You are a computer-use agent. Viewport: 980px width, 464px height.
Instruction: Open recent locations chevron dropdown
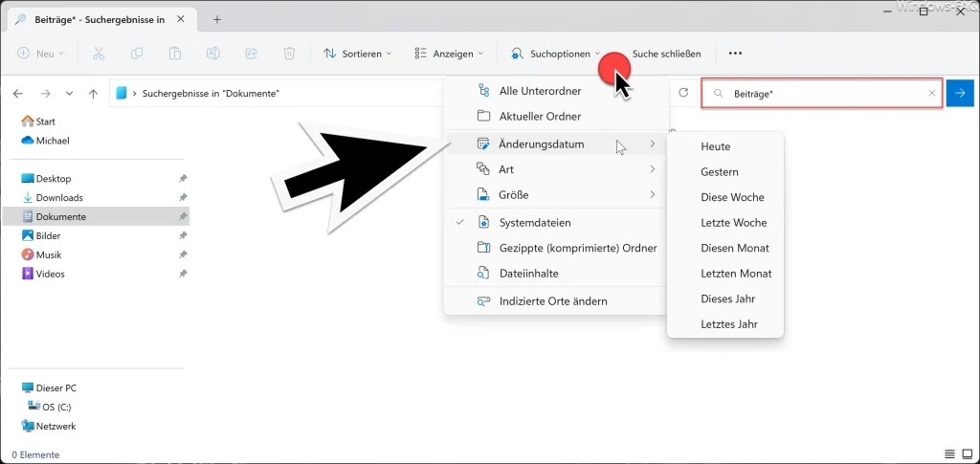click(x=69, y=94)
